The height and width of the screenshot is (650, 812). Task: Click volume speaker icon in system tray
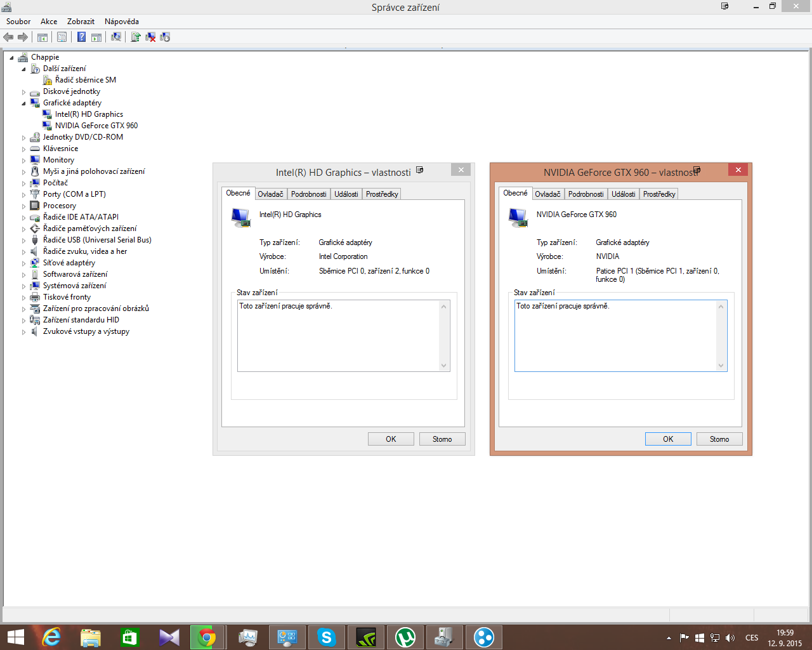730,638
